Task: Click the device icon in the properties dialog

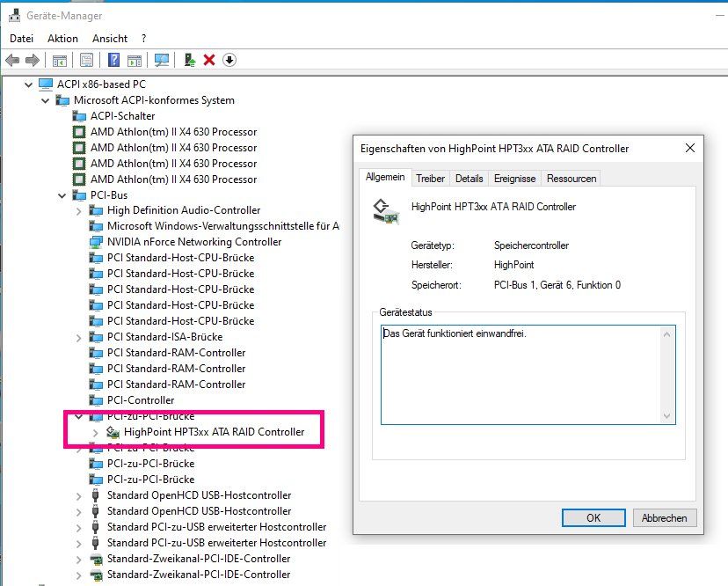Action: 386,211
